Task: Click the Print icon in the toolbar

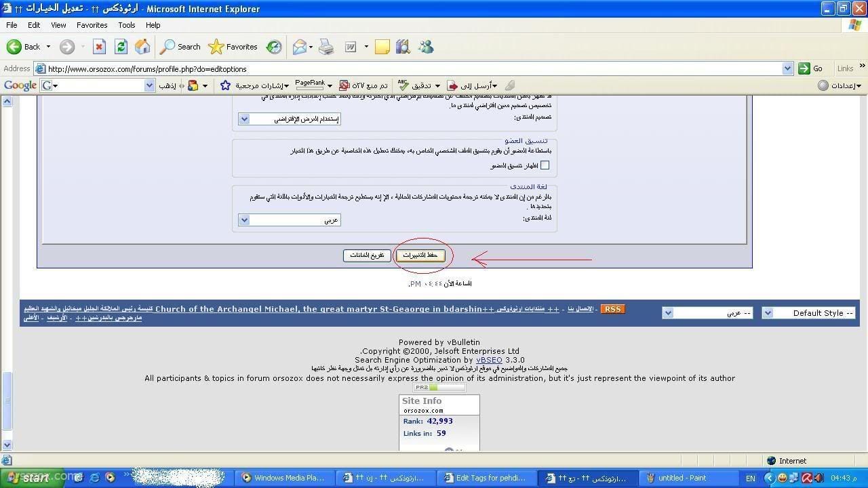Action: [x=326, y=47]
